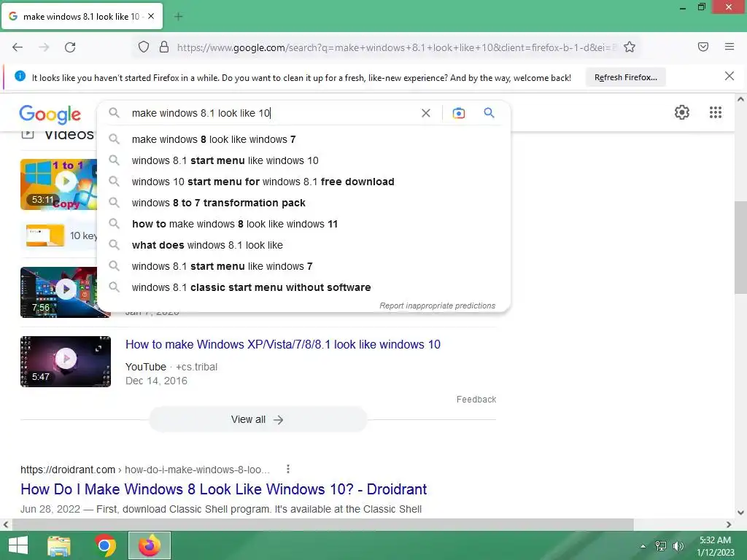Click the taskbar clock showing 5:32 AM

point(715,545)
